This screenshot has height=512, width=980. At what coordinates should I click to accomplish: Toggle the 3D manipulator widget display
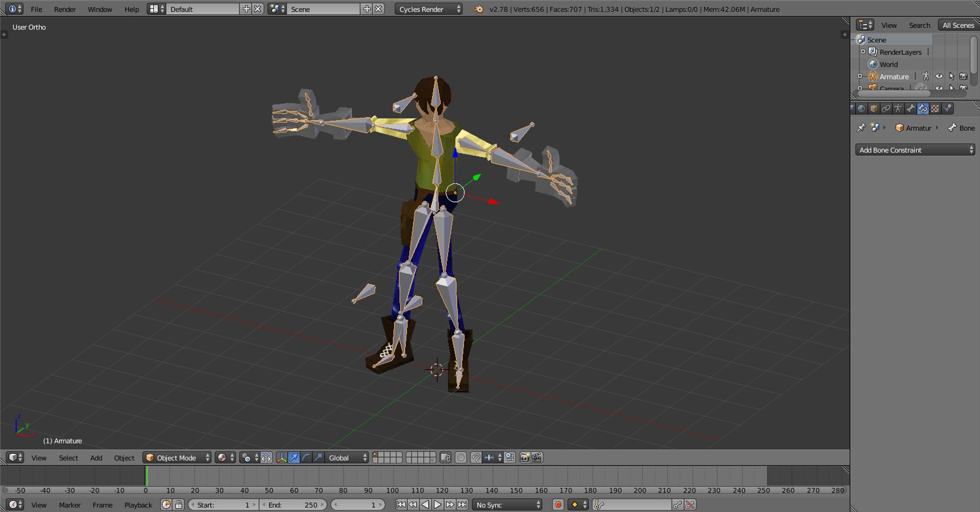[x=281, y=457]
